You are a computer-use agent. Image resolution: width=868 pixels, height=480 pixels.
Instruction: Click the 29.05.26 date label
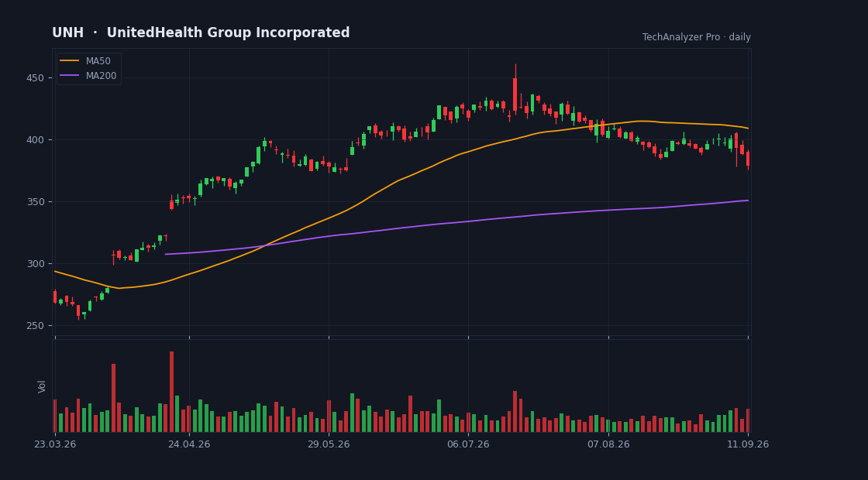329,444
